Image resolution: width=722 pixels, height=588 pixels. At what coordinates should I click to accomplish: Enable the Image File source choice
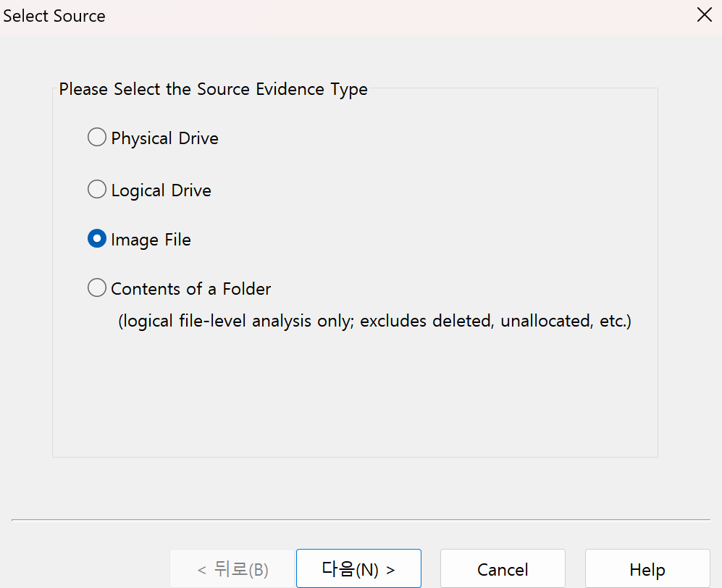[x=97, y=238]
